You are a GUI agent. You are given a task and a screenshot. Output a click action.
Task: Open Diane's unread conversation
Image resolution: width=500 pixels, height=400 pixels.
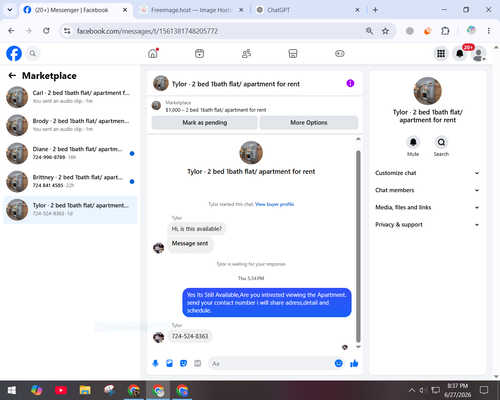coord(70,153)
